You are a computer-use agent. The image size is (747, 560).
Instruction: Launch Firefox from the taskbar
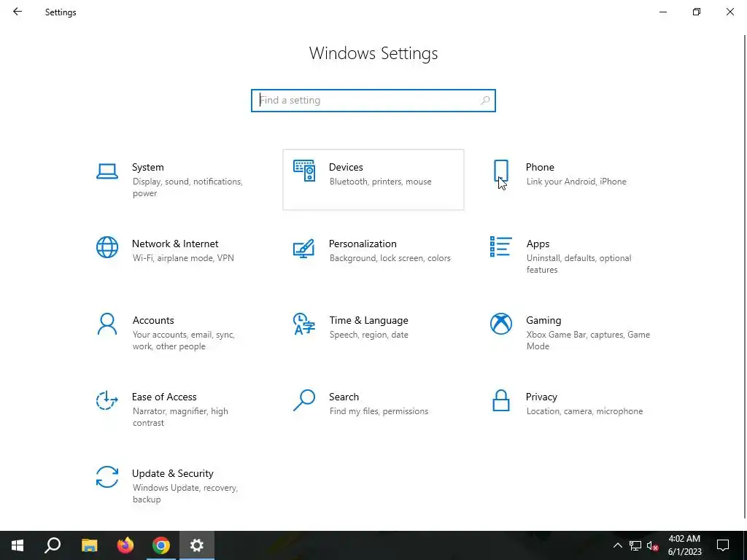(x=125, y=545)
